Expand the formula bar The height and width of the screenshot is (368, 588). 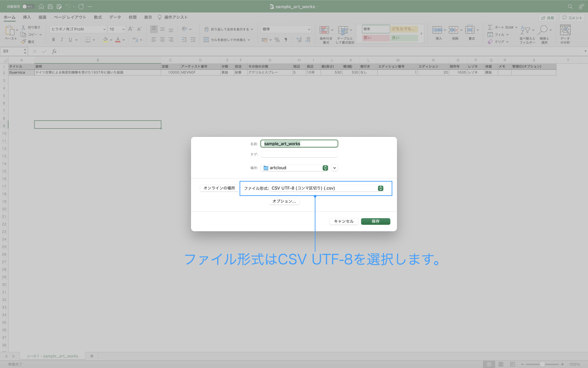[x=585, y=51]
